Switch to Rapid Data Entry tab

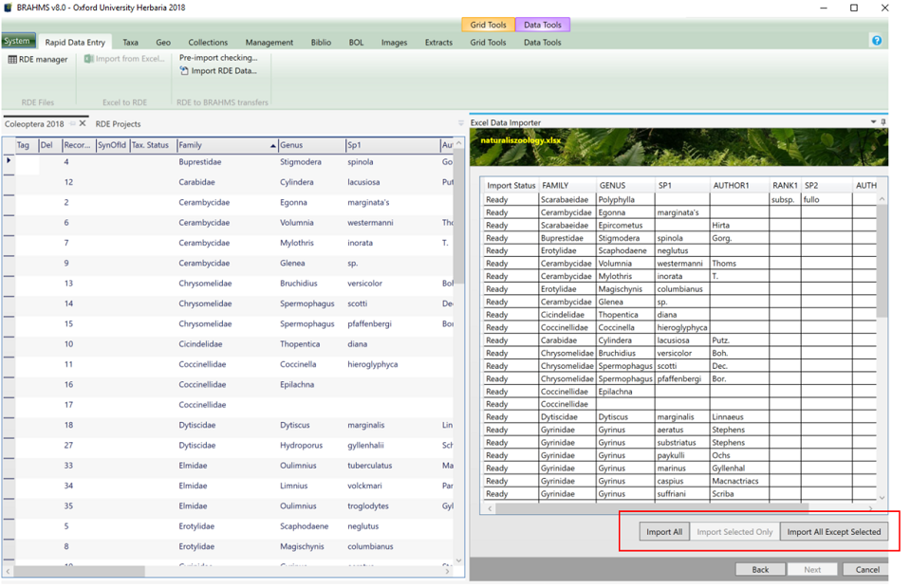(x=75, y=43)
